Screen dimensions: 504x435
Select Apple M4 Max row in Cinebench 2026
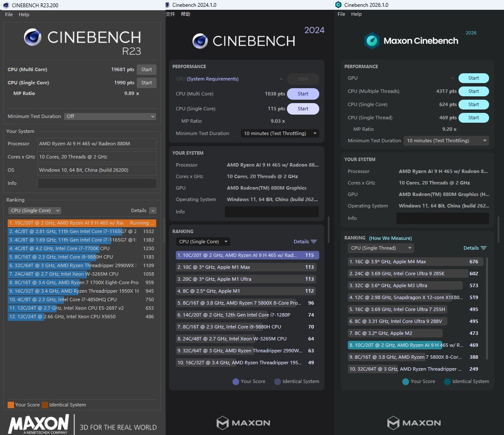pos(415,262)
